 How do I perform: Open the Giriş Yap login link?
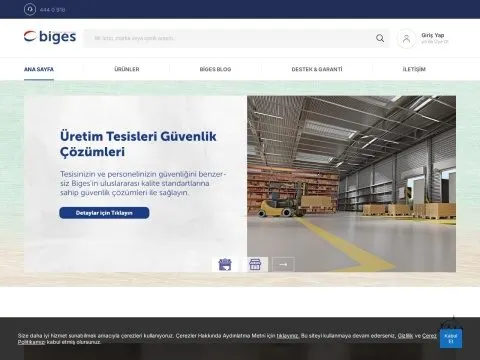pos(433,35)
